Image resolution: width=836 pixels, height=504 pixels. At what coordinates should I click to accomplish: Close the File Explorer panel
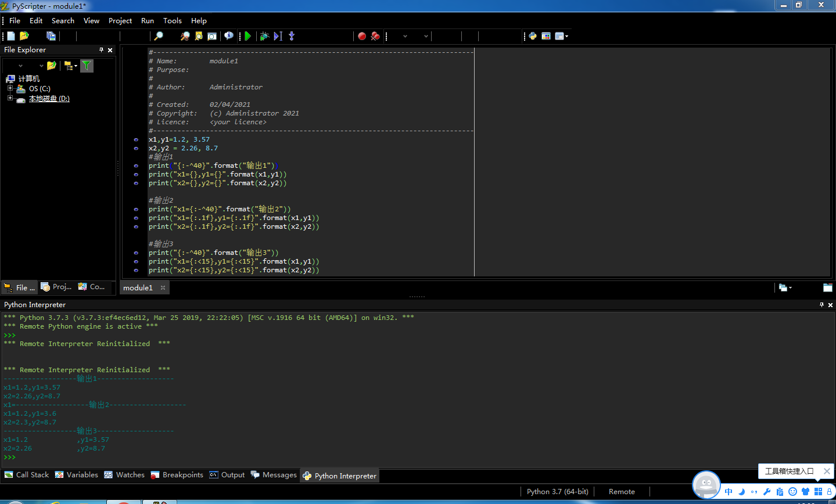tap(110, 50)
